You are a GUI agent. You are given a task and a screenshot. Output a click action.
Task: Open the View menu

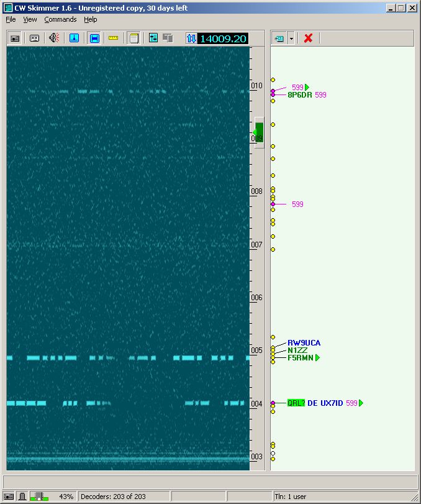[30, 19]
